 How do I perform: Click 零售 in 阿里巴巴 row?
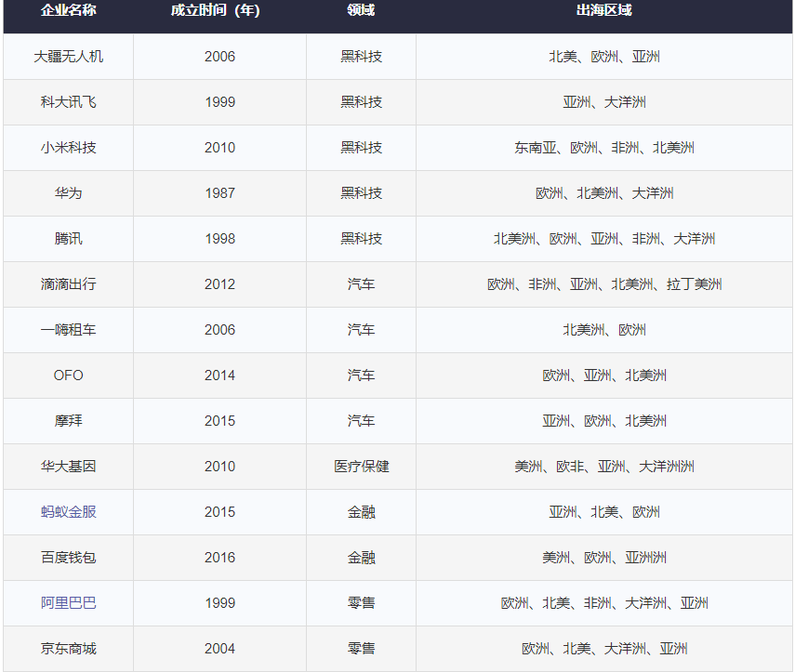click(x=361, y=603)
